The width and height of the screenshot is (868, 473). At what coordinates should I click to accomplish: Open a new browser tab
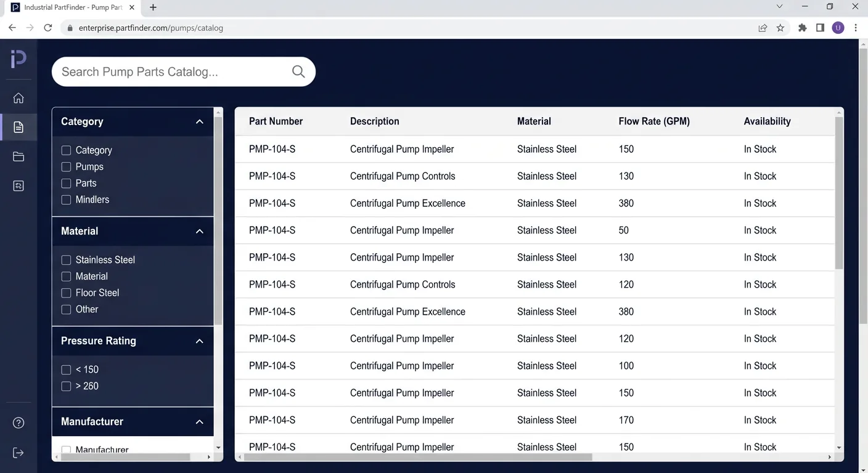pyautogui.click(x=153, y=7)
